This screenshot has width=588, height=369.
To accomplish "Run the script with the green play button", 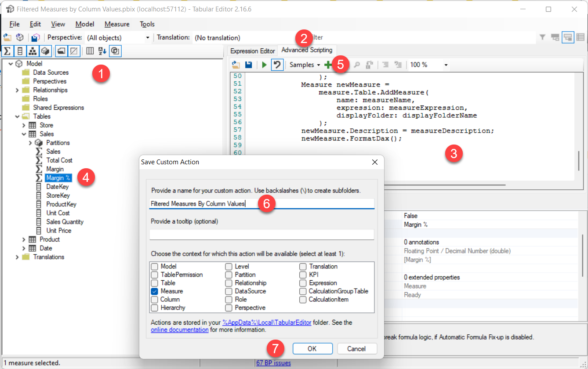I will tap(264, 65).
